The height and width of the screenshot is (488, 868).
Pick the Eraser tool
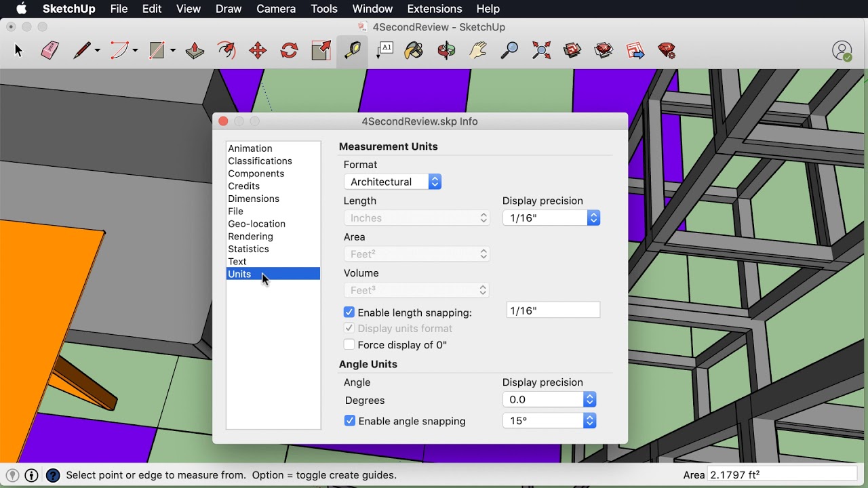coord(50,51)
